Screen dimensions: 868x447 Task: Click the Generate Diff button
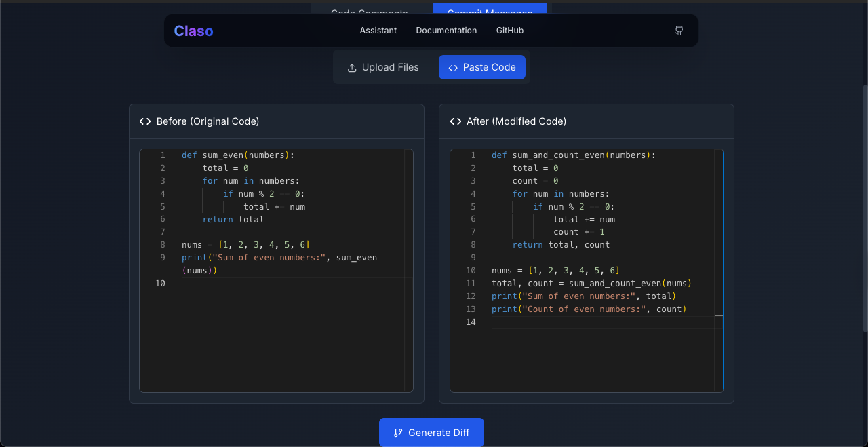pos(431,432)
